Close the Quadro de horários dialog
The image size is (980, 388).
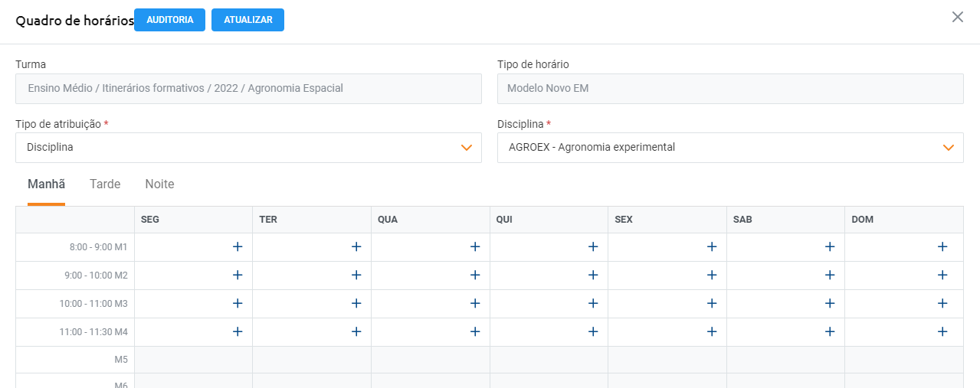[x=957, y=17]
